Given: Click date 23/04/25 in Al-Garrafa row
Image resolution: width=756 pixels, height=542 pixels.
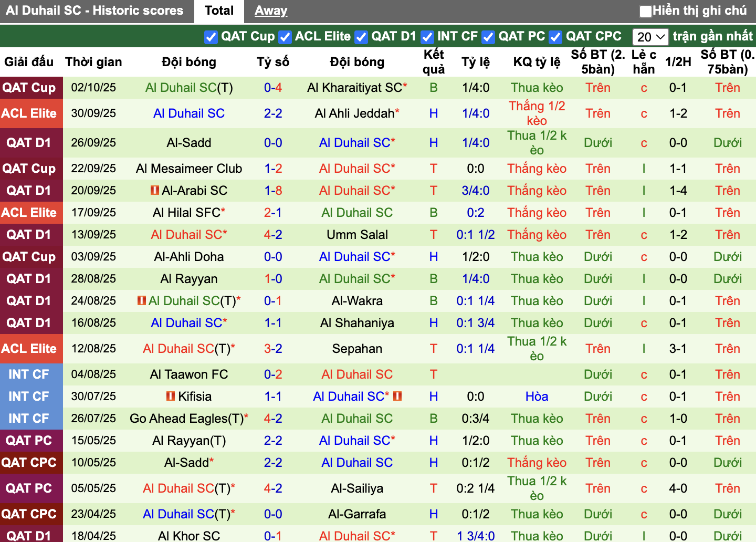Looking at the screenshot, I should point(93,514).
